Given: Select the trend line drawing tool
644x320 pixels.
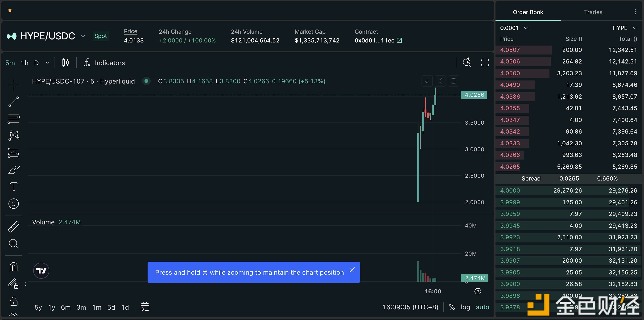Looking at the screenshot, I should click(14, 102).
